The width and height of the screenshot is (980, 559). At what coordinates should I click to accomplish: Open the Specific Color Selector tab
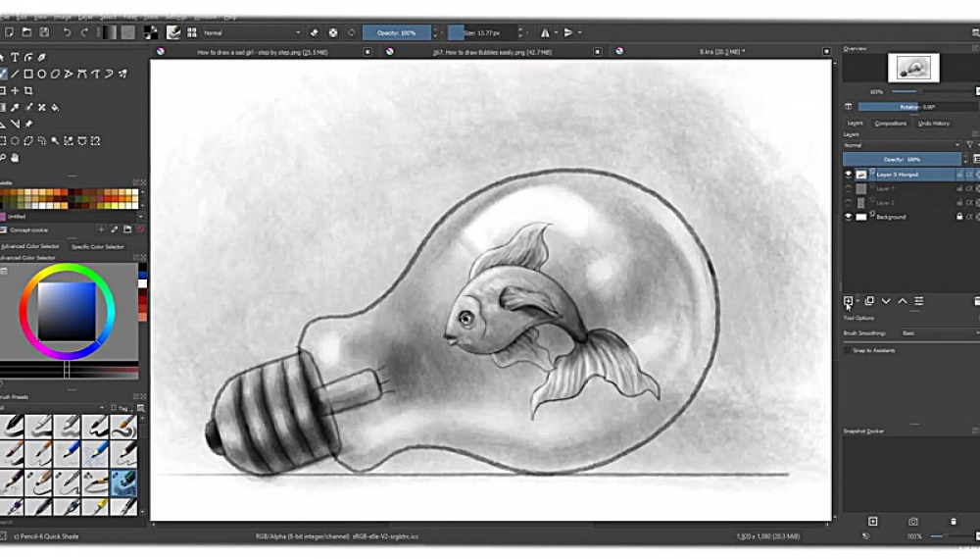click(98, 246)
